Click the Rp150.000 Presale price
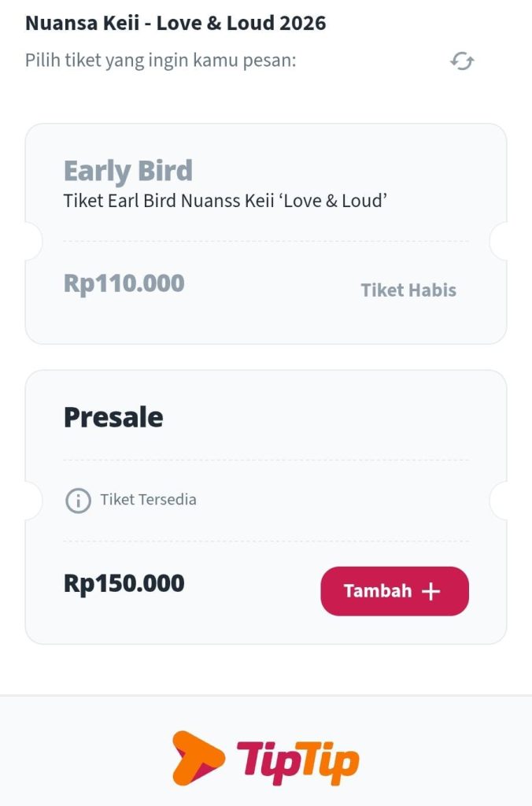This screenshot has height=806, width=532. pos(124,582)
